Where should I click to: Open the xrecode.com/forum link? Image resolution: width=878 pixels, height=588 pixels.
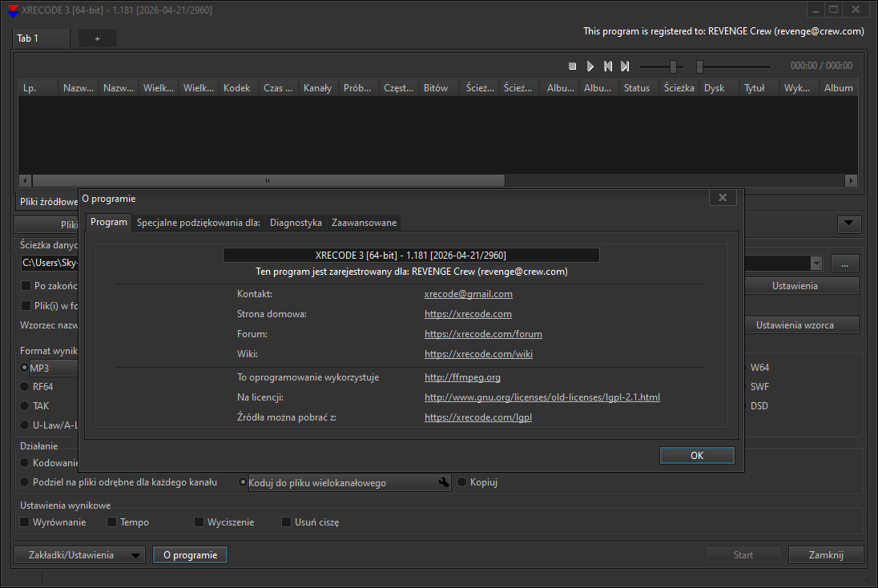tap(483, 334)
